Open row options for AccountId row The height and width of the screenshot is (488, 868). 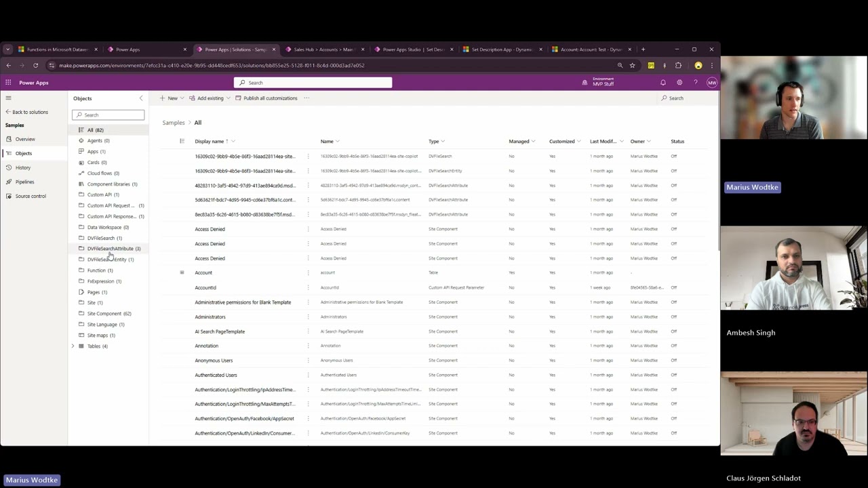point(308,287)
